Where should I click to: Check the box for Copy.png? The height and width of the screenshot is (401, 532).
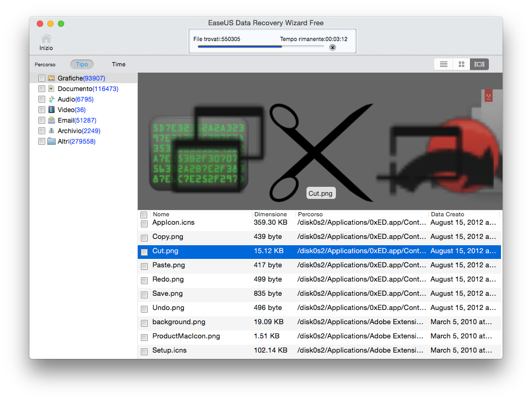tap(144, 238)
